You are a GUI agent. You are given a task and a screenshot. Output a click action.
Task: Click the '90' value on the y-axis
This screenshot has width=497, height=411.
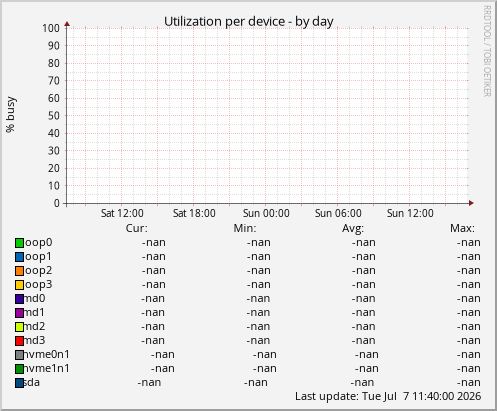click(x=54, y=46)
